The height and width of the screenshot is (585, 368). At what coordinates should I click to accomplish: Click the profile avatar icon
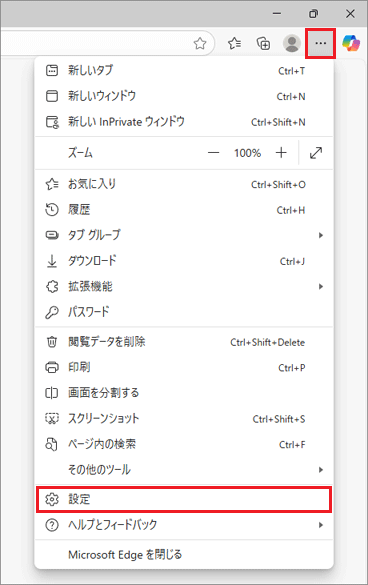[x=292, y=44]
